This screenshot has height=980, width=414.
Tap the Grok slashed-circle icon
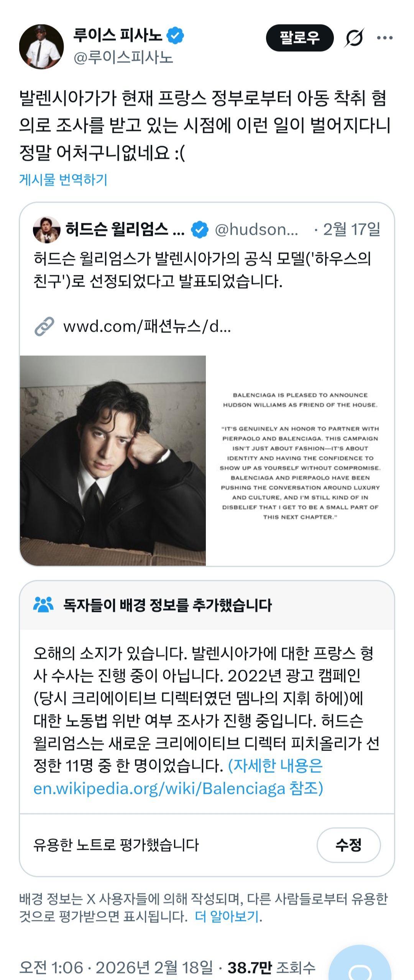click(x=354, y=38)
